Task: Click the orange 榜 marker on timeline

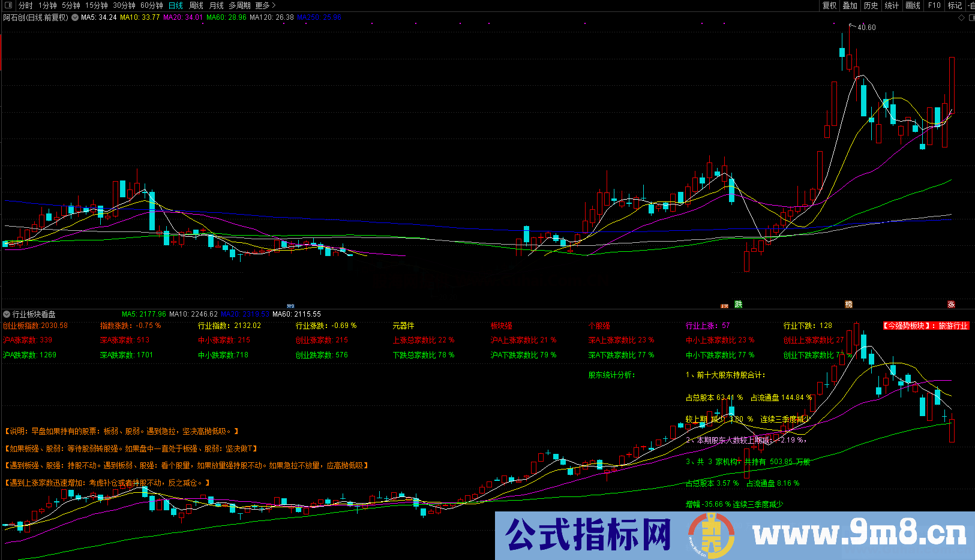Action: click(848, 305)
